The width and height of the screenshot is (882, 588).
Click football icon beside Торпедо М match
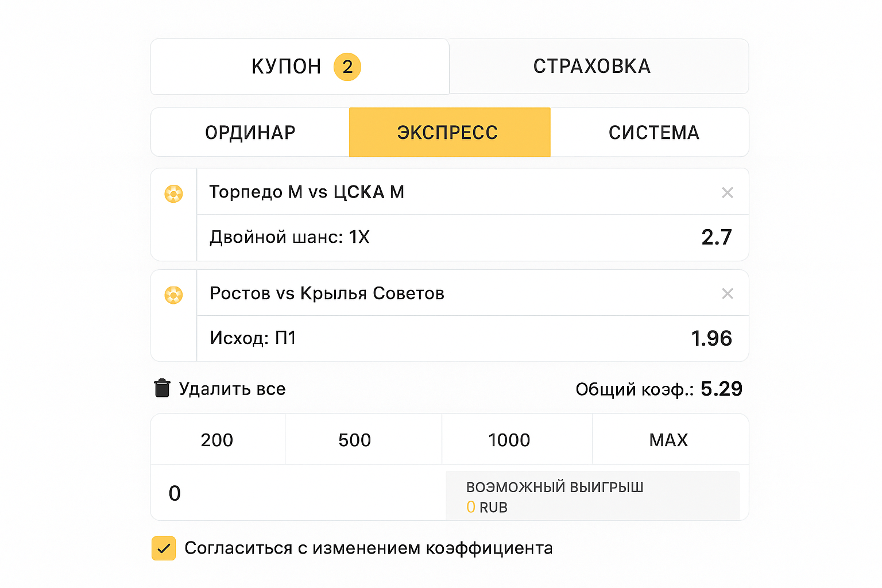point(173,194)
